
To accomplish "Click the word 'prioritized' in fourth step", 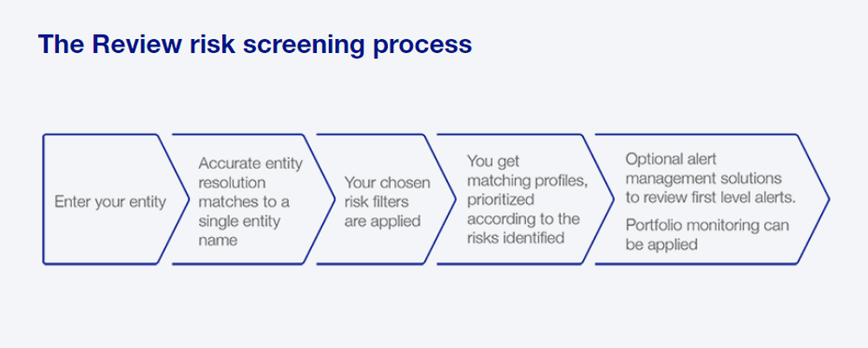I will pos(501,200).
